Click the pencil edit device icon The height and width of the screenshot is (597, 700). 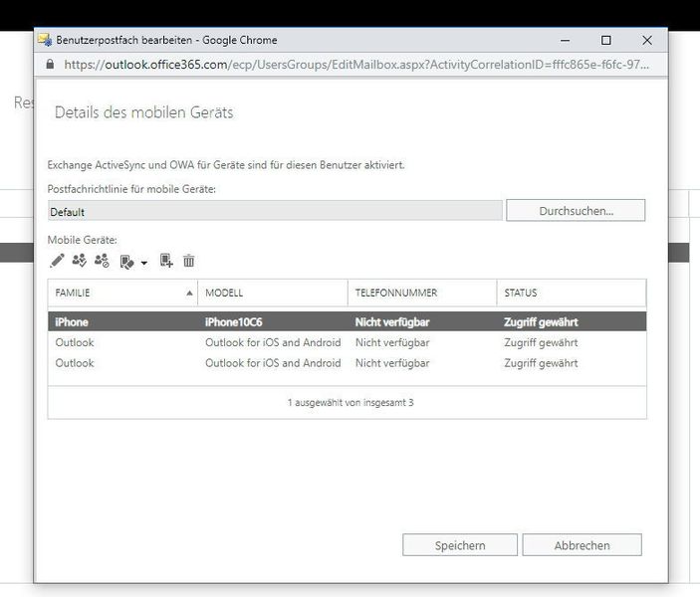pos(57,261)
